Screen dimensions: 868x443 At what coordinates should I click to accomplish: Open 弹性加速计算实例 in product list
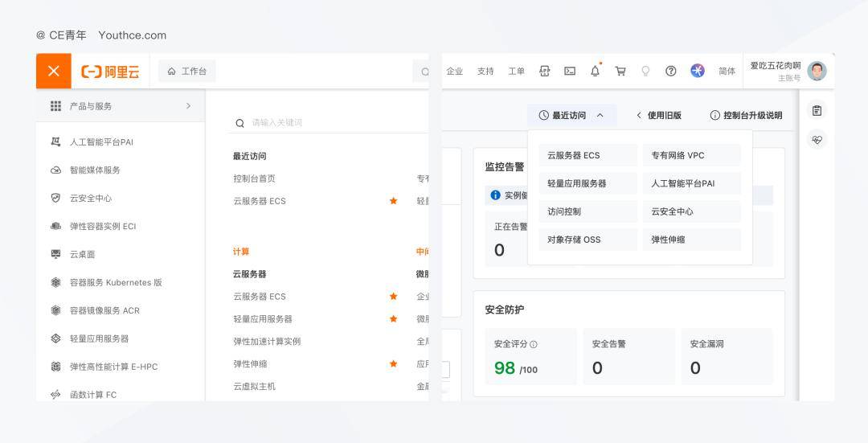(x=267, y=341)
